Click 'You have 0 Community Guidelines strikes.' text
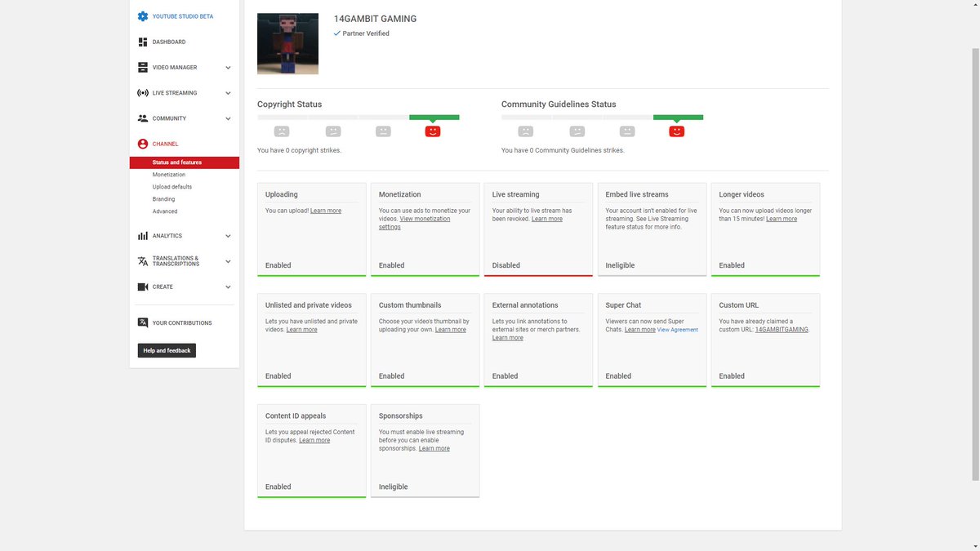Image resolution: width=980 pixels, height=551 pixels. coord(563,150)
